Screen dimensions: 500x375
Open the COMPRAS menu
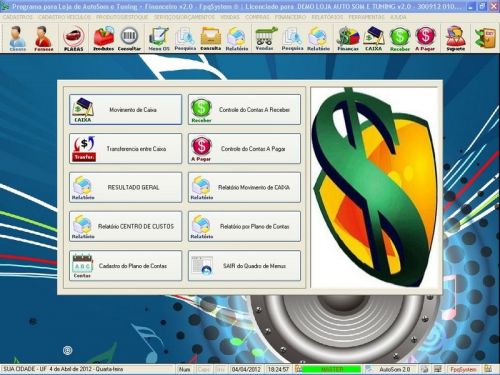(x=257, y=17)
